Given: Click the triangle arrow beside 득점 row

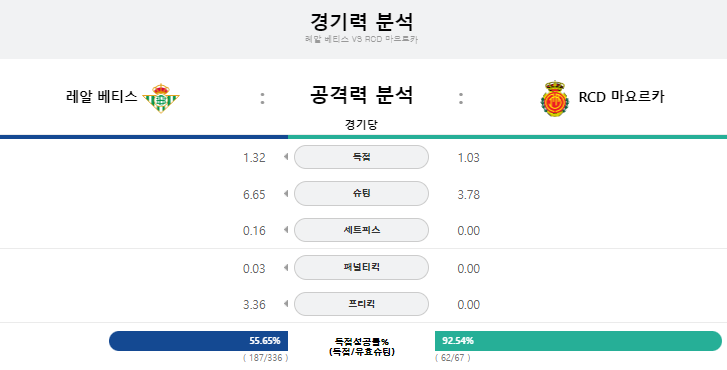Looking at the screenshot, I should (x=286, y=157).
